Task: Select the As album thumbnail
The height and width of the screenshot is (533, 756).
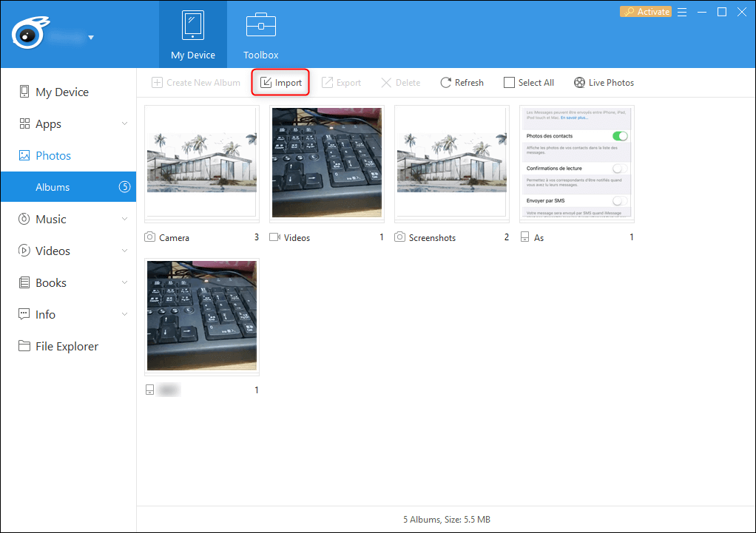Action: 577,163
